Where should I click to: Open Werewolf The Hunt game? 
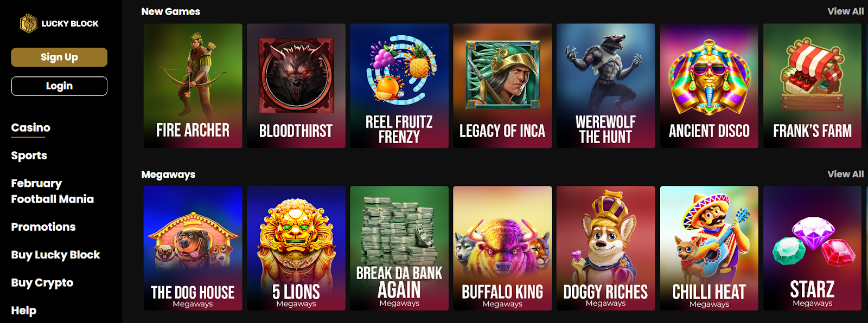[605, 86]
